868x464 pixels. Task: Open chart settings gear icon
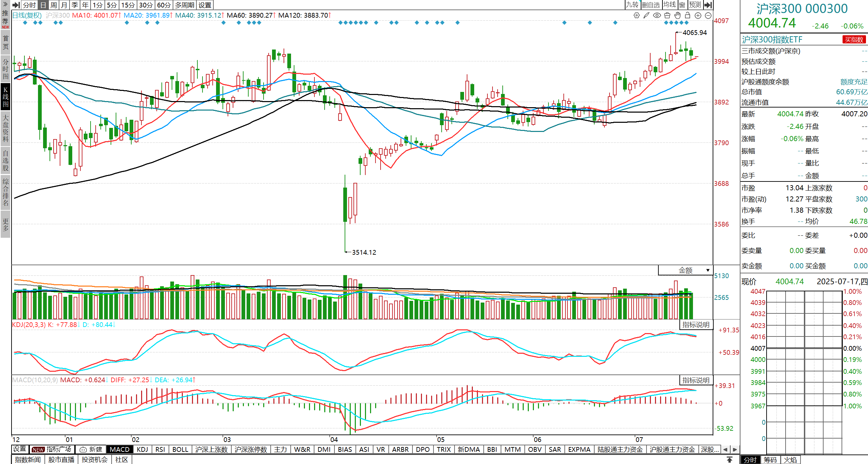point(637,15)
